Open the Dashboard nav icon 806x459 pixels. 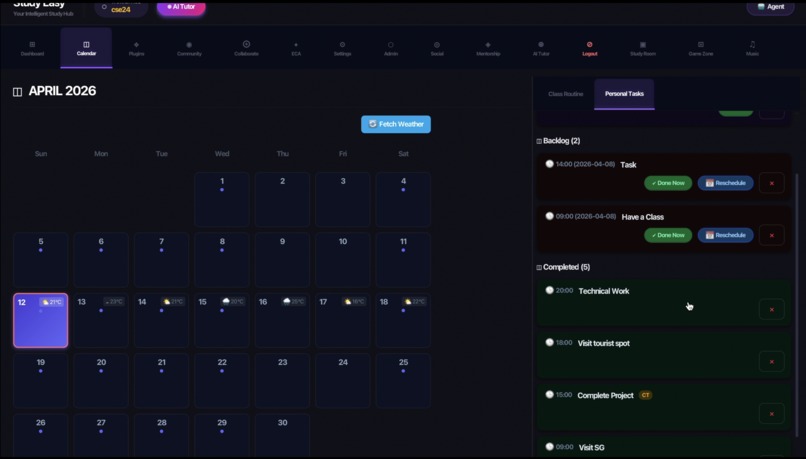pyautogui.click(x=32, y=45)
